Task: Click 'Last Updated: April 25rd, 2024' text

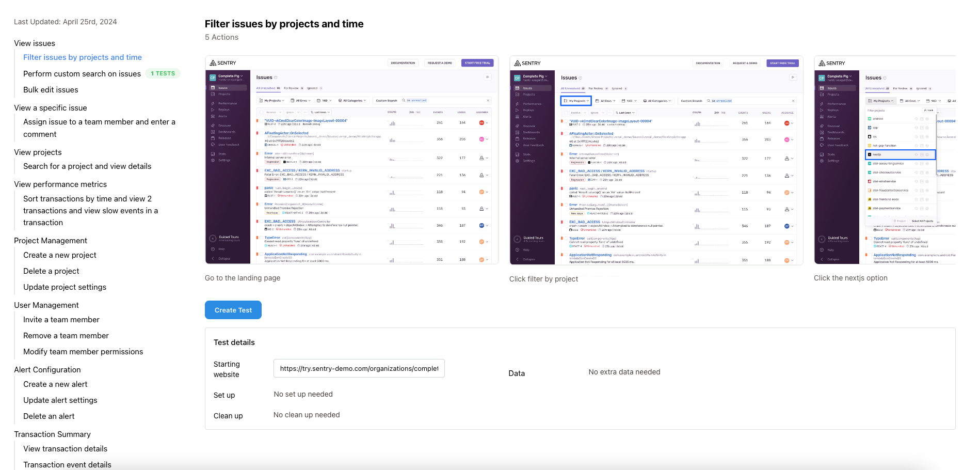Action: 66,22
